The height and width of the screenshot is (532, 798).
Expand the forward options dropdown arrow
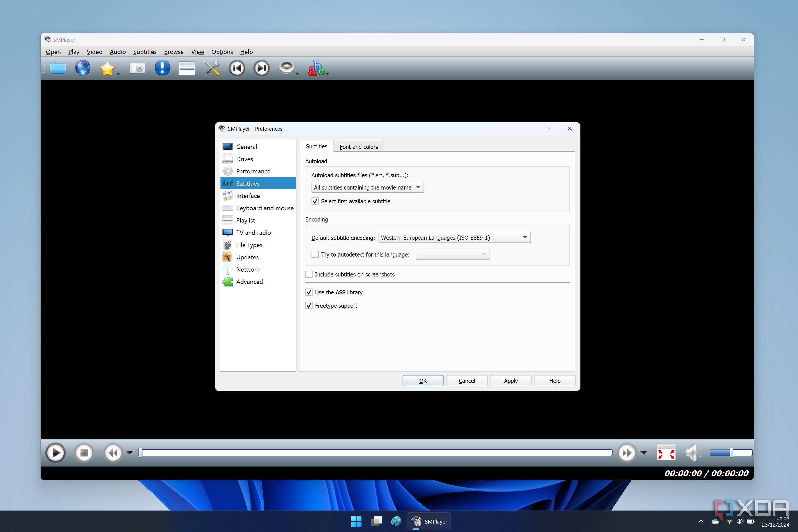point(643,453)
